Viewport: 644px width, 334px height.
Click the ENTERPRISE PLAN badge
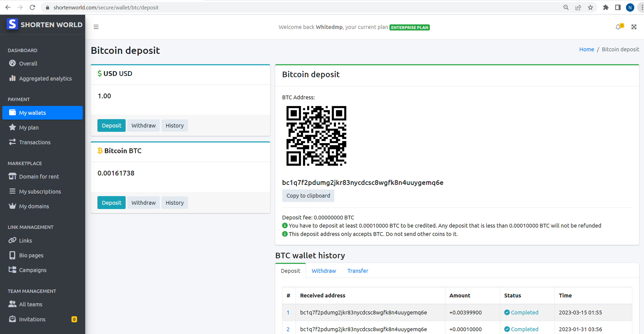(x=409, y=27)
